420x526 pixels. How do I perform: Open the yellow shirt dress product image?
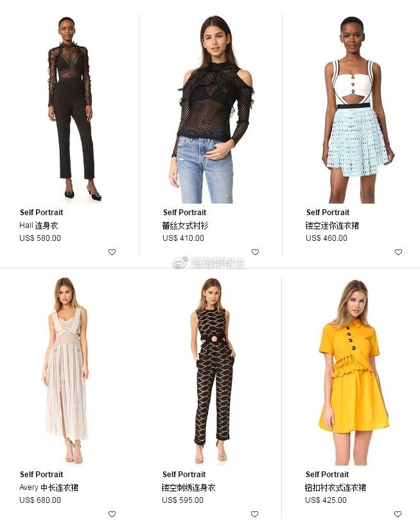click(x=352, y=372)
